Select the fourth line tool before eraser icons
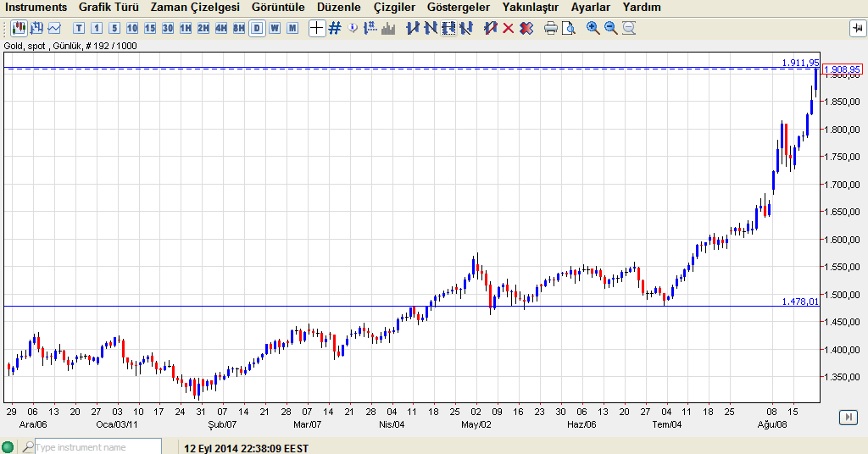Screen dimensions: 868x454 coord(466,28)
